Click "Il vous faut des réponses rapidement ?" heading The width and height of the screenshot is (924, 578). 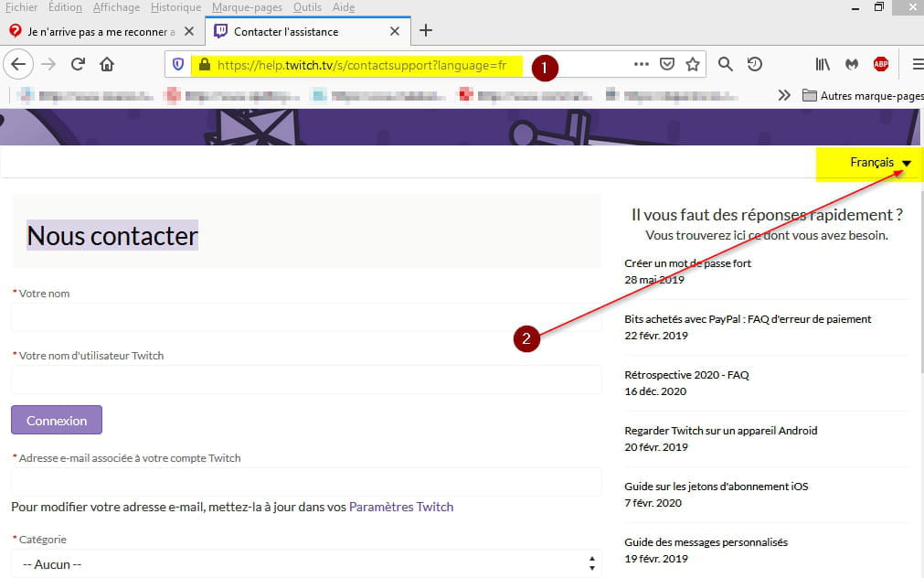(x=767, y=215)
